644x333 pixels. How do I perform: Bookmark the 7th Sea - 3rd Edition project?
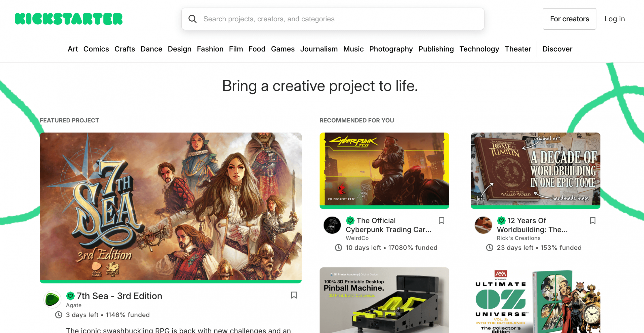[x=294, y=295]
